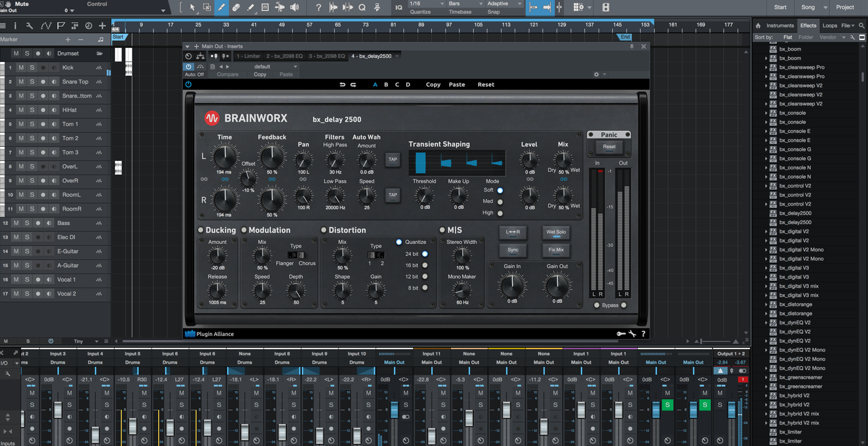Screen dimensions: 868x446
Task: Open plugin settings gear icon
Action: click(597, 75)
